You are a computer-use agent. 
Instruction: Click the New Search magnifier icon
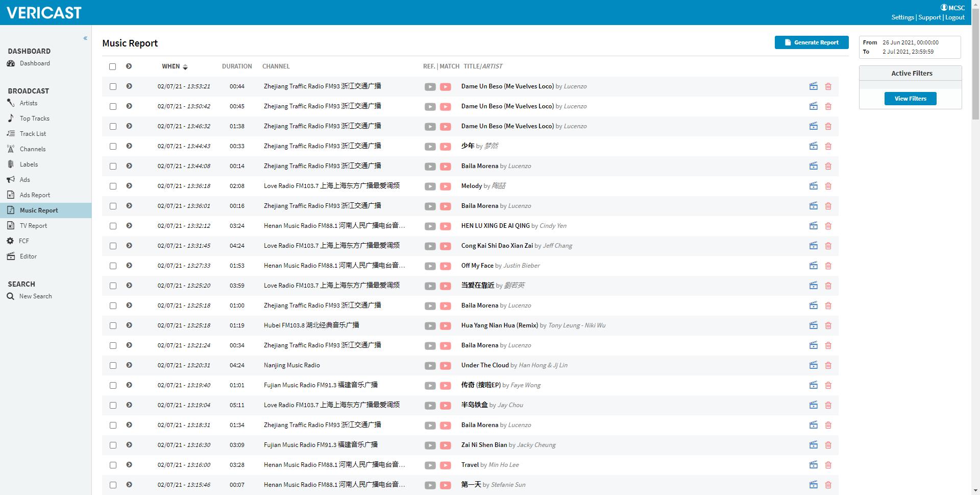[x=10, y=296]
